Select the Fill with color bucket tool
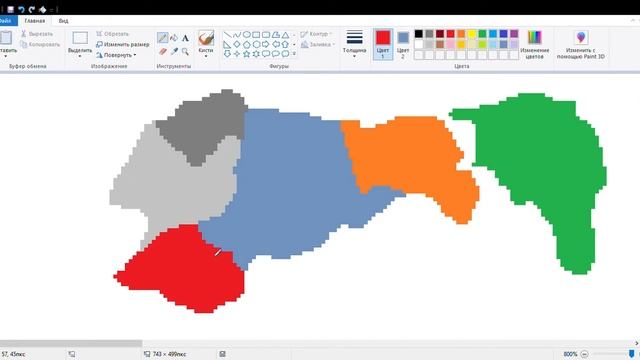 point(174,38)
